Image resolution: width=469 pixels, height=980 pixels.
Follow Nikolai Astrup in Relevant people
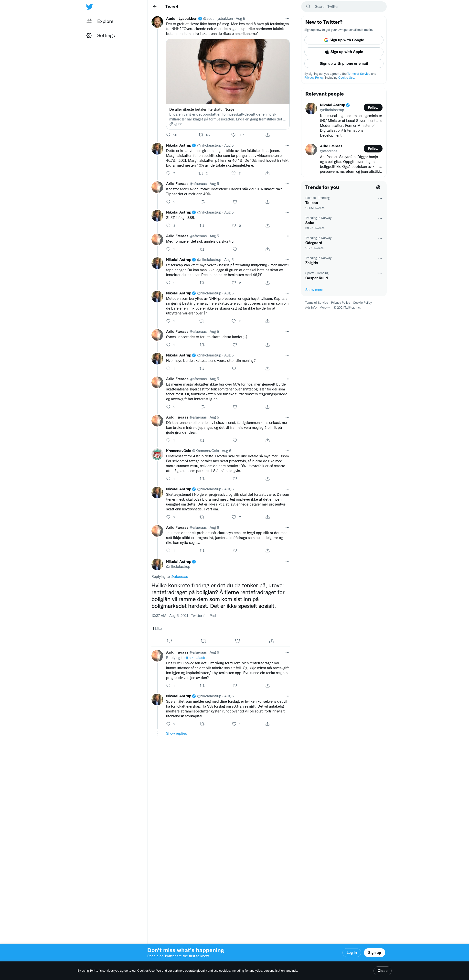pos(373,108)
